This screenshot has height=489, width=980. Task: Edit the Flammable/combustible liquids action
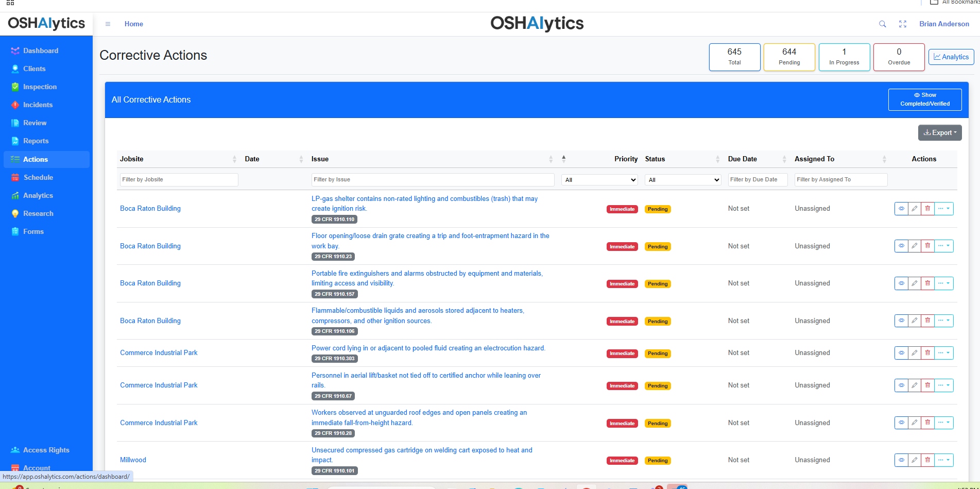(x=914, y=321)
